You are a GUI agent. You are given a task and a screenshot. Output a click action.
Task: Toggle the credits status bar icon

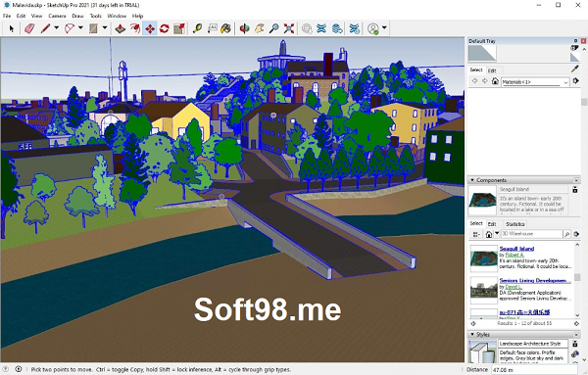coord(19,369)
